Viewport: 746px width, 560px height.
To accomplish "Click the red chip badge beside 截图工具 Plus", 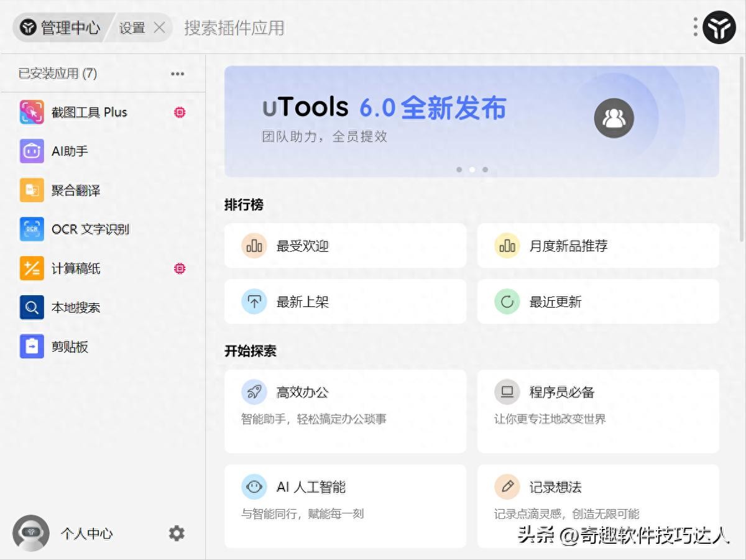I will click(180, 112).
